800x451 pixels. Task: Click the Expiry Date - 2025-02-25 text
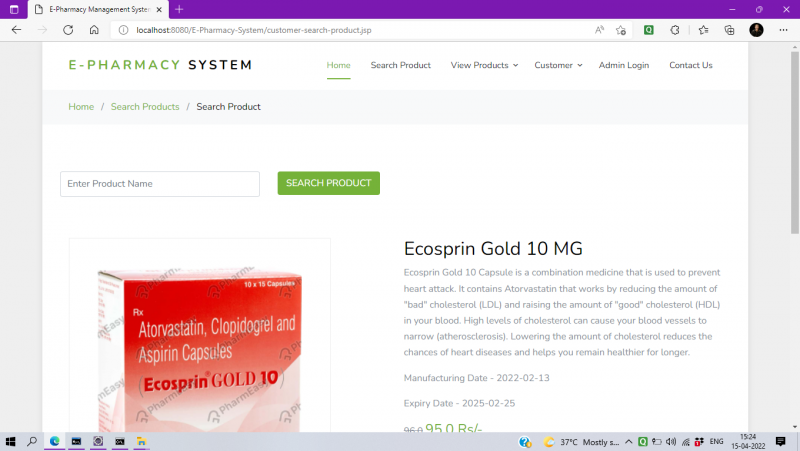(459, 403)
